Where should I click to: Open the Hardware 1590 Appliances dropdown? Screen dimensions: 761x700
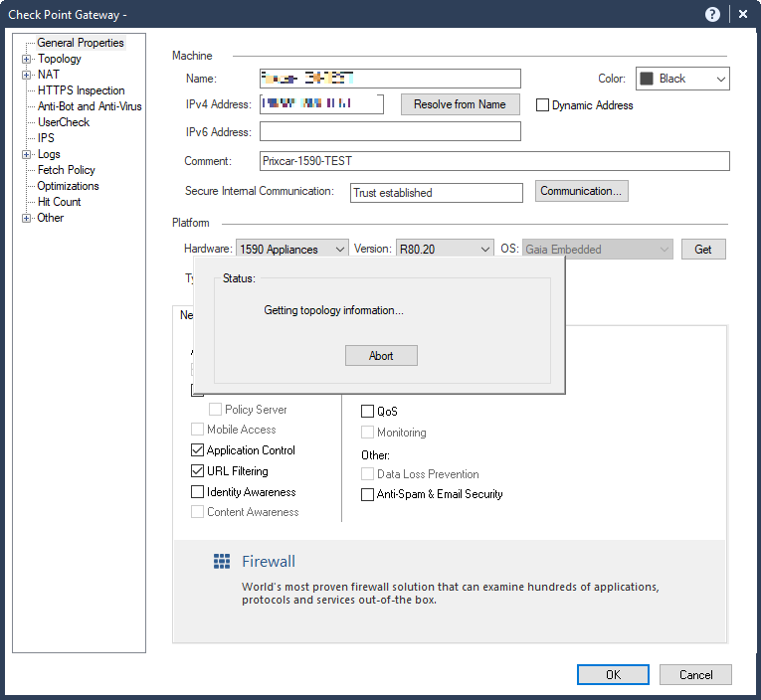(x=292, y=250)
